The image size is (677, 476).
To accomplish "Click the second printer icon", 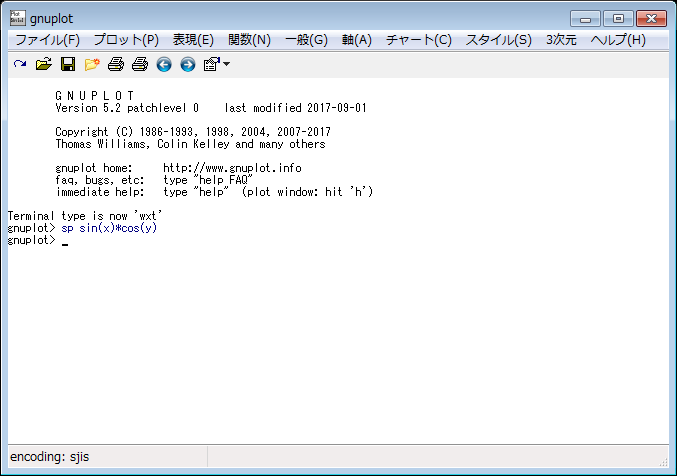I will [x=140, y=64].
